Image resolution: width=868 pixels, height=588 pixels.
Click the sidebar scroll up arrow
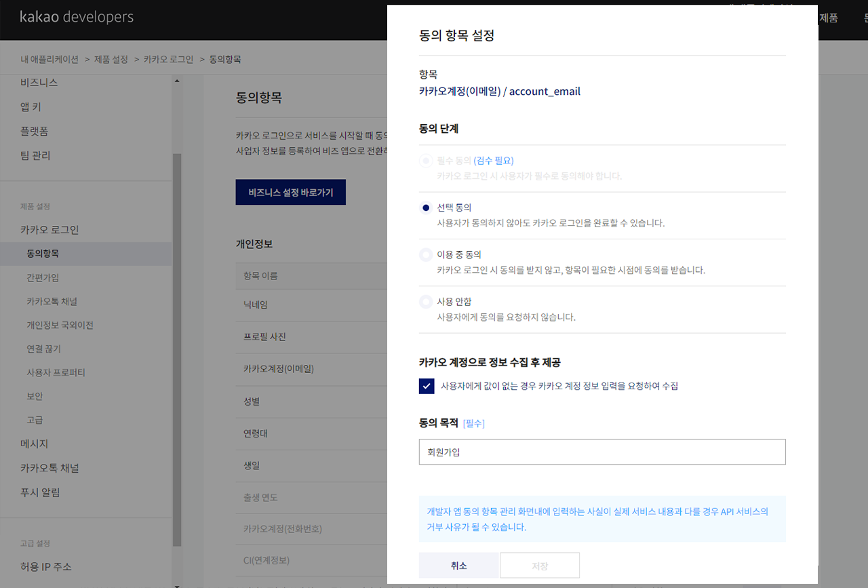pos(178,81)
